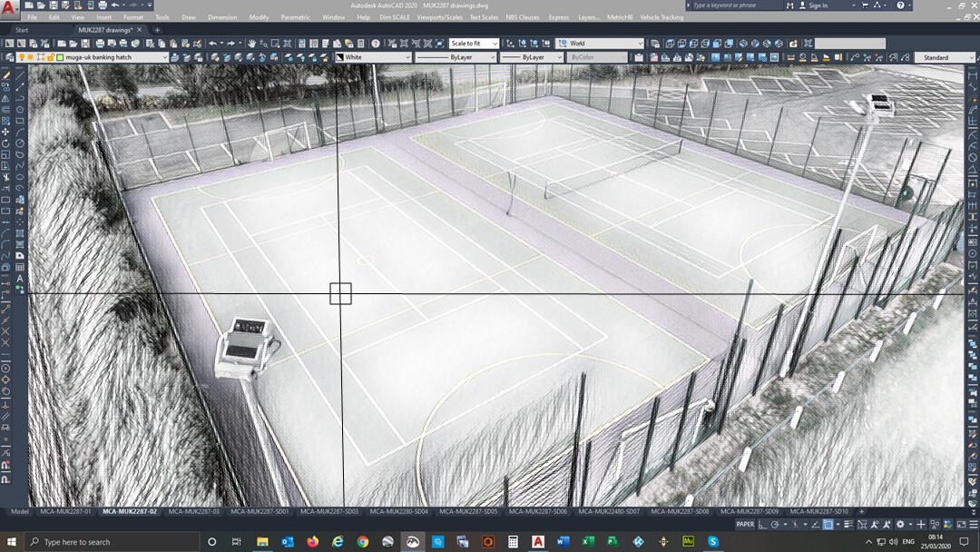Open the Dimension menu

point(222,17)
